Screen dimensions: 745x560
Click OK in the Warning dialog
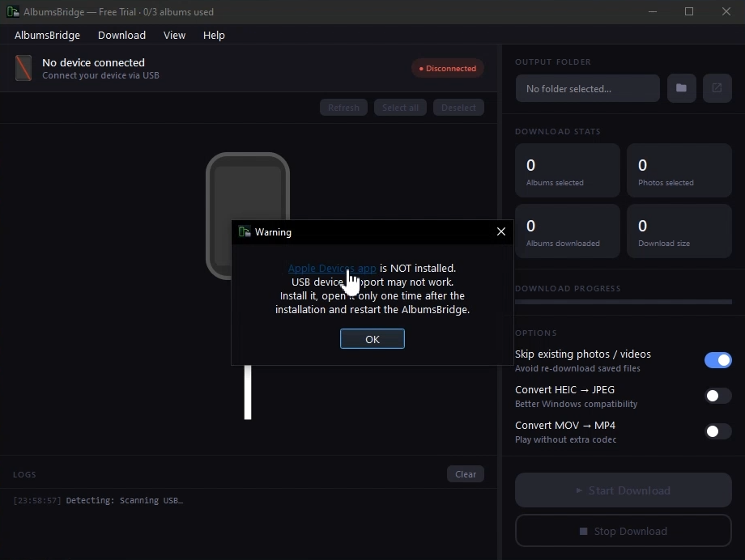[372, 339]
